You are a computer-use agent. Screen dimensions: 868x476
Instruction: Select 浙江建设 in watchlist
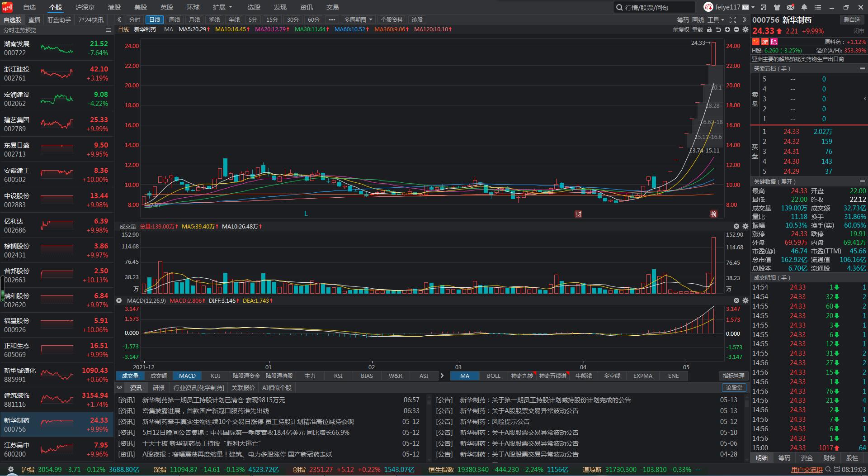point(57,73)
